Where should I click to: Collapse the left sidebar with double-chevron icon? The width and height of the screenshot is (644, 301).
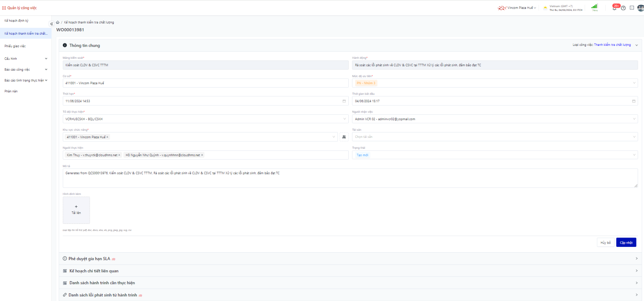click(51, 24)
